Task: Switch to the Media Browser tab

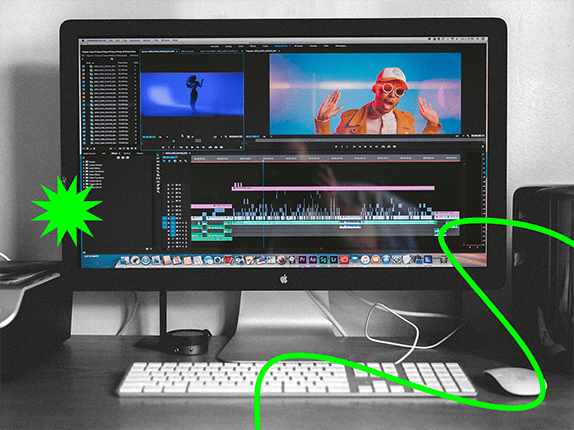Action: pos(89,153)
